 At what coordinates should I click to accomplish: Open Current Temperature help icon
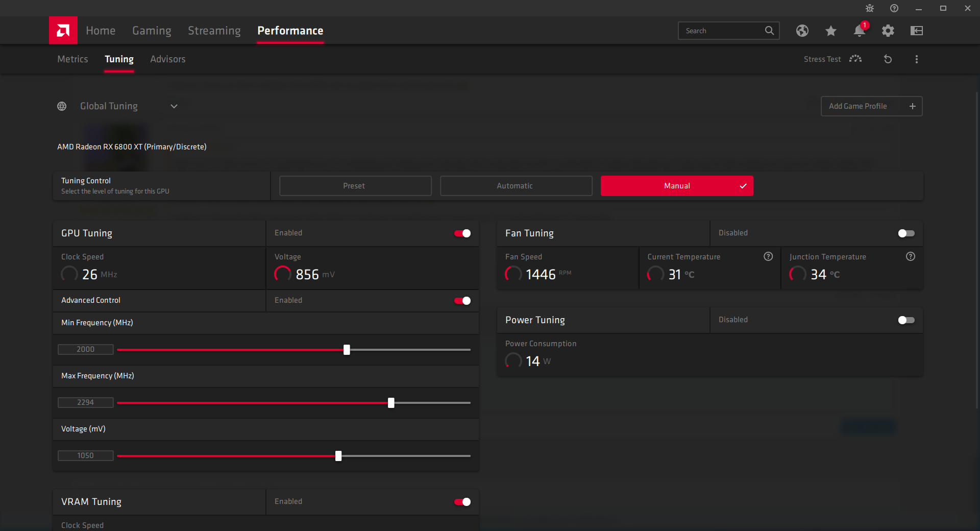[768, 256]
